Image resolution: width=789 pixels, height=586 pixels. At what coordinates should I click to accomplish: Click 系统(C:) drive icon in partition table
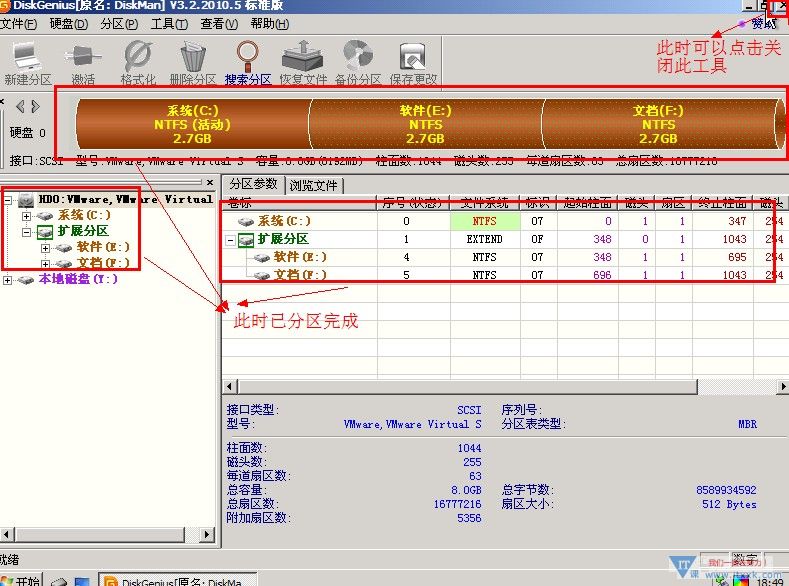[246, 221]
